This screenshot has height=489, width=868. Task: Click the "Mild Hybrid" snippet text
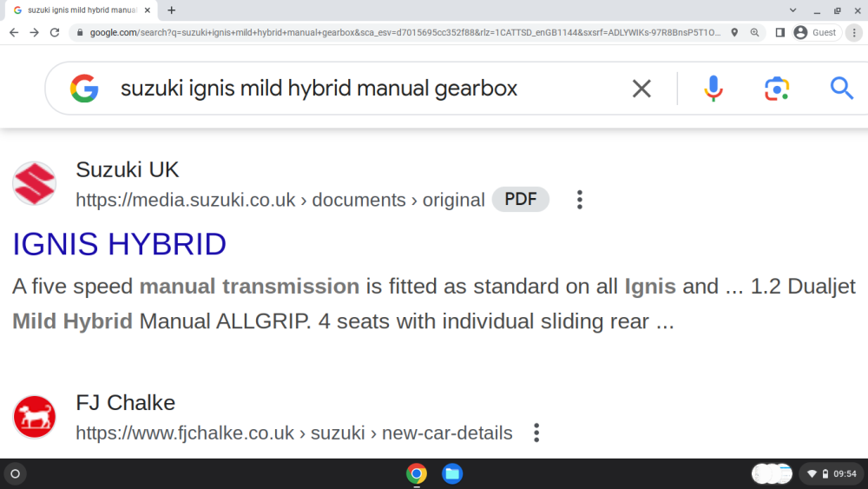[73, 321]
